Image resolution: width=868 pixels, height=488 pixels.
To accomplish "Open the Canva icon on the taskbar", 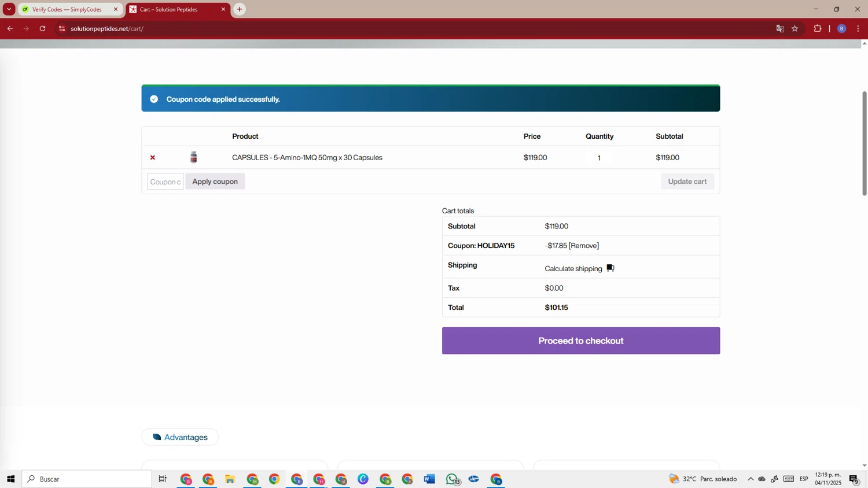I will tap(363, 479).
